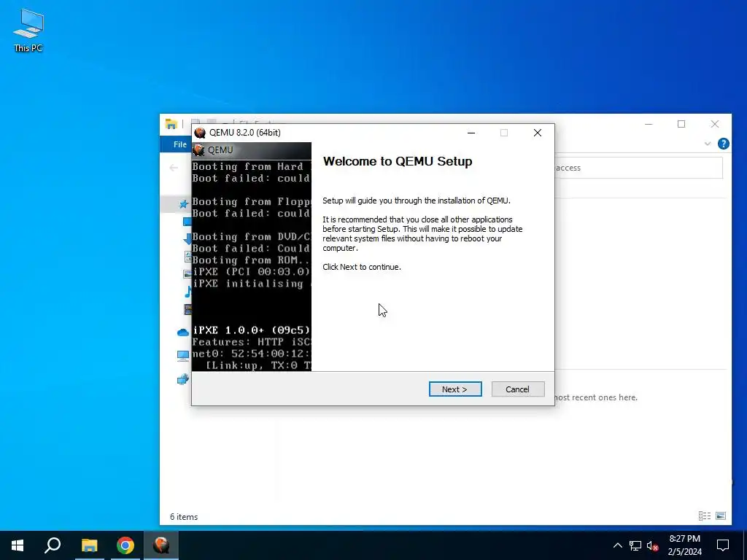Screen dimensions: 747x560
Task: Open the network status tray icon
Action: pos(635,545)
